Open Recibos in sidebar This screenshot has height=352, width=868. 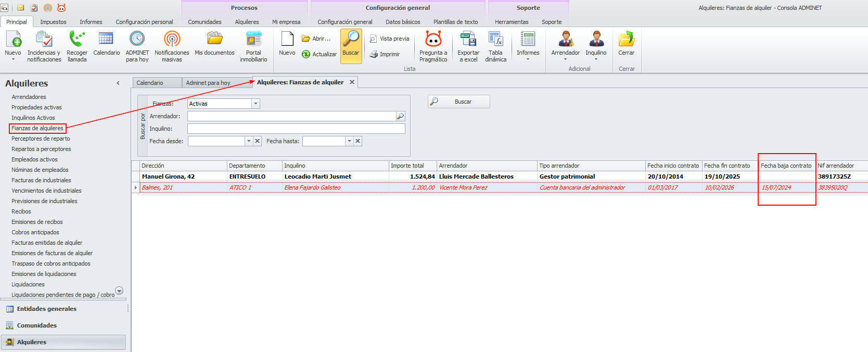tap(21, 211)
